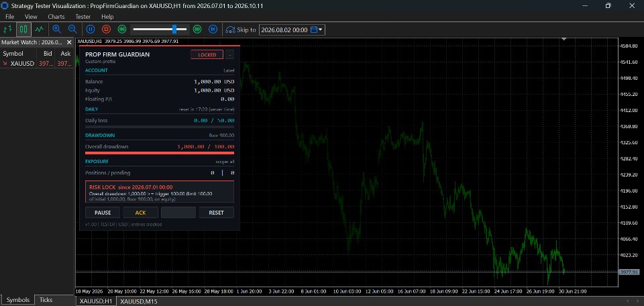Click the Balance 1,000.00 USD value
The height and width of the screenshot is (306, 644).
214,81
